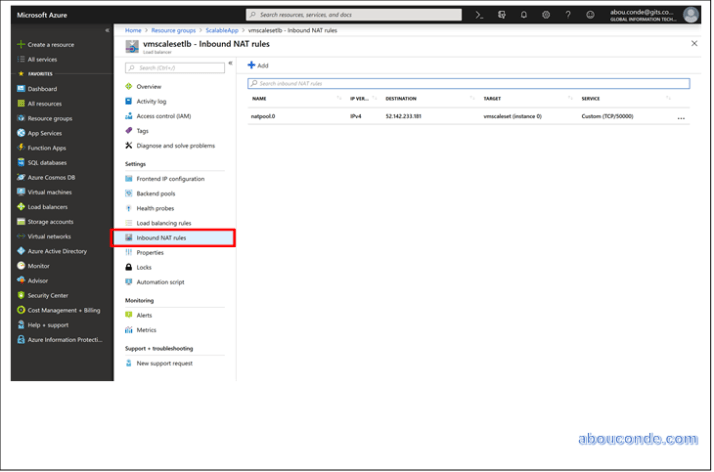The height and width of the screenshot is (472, 714).
Task: Click Add to create a NAT rule
Action: click(258, 65)
